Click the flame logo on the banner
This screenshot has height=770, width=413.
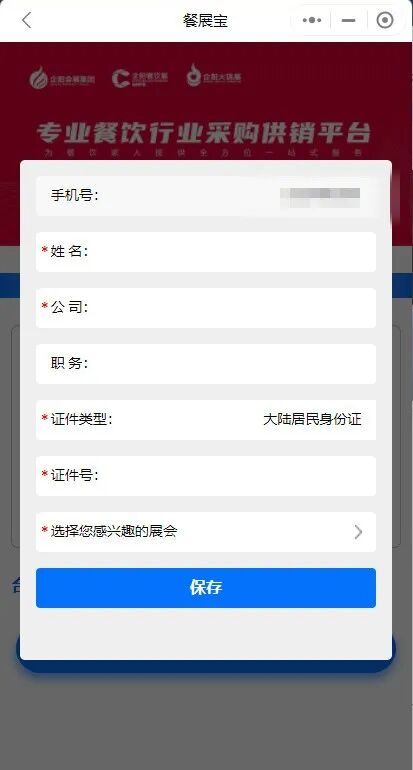click(x=61, y=78)
